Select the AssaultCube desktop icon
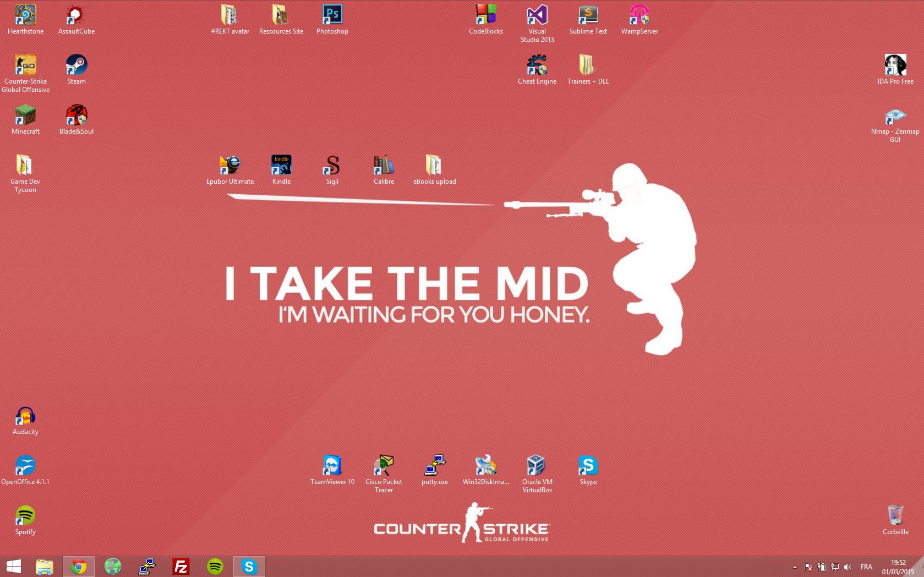 pos(76,20)
